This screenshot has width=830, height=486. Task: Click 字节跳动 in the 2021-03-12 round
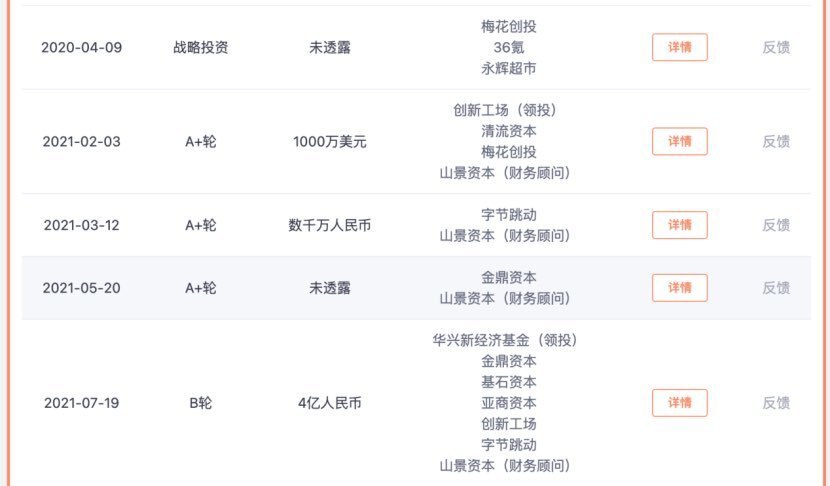click(x=508, y=215)
